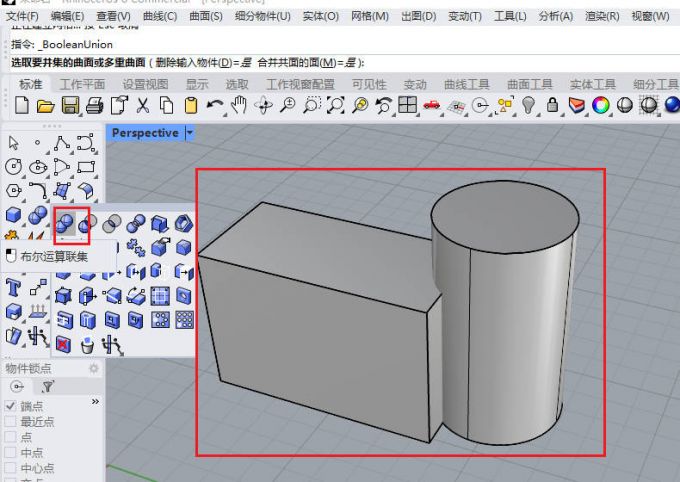Enable the 最近点 osnap checkbox

[x=10, y=421]
